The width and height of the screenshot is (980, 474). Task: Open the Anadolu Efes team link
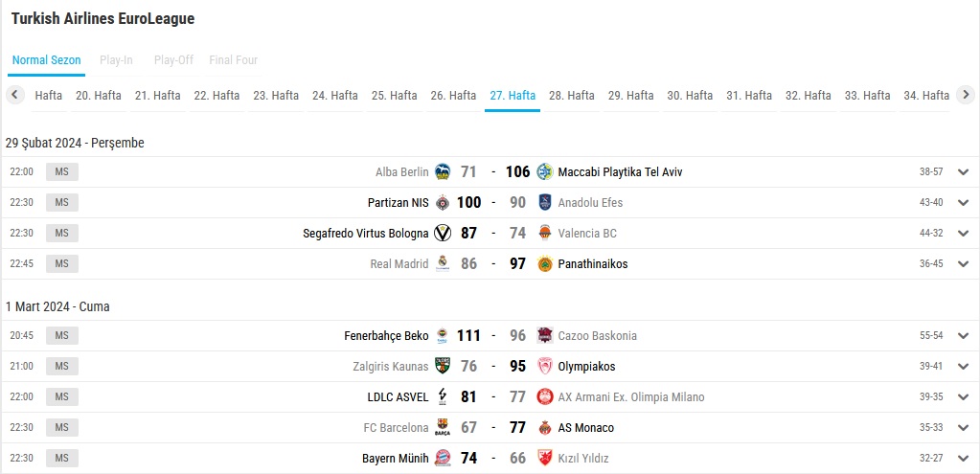[x=590, y=202]
